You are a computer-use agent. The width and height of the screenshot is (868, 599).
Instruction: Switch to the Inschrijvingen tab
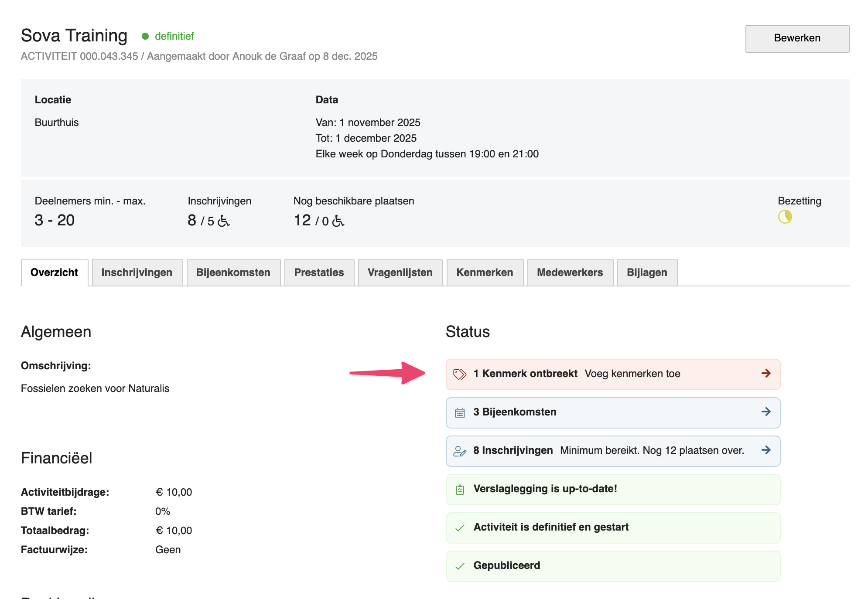(137, 272)
